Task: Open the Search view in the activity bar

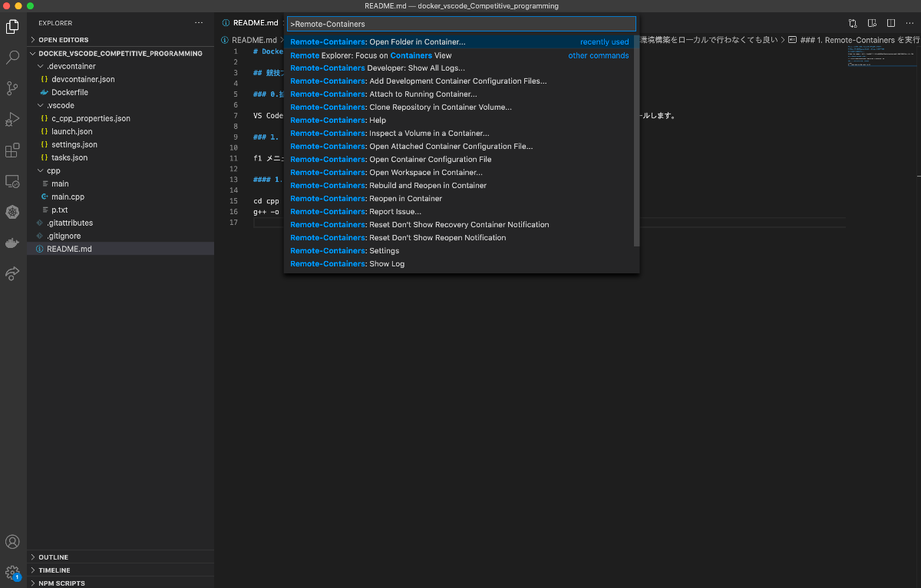Action: click(x=12, y=57)
